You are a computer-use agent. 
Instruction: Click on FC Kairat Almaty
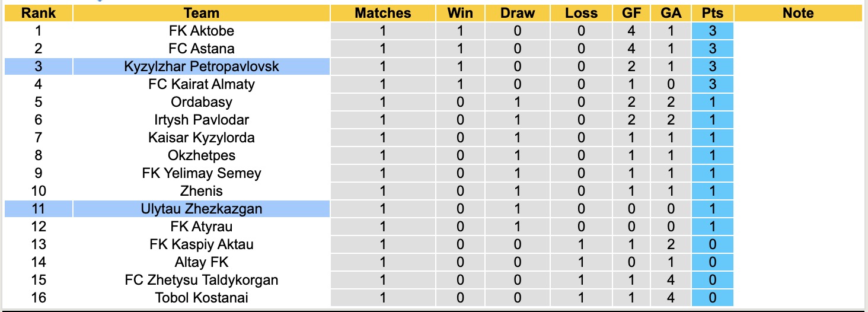201,84
